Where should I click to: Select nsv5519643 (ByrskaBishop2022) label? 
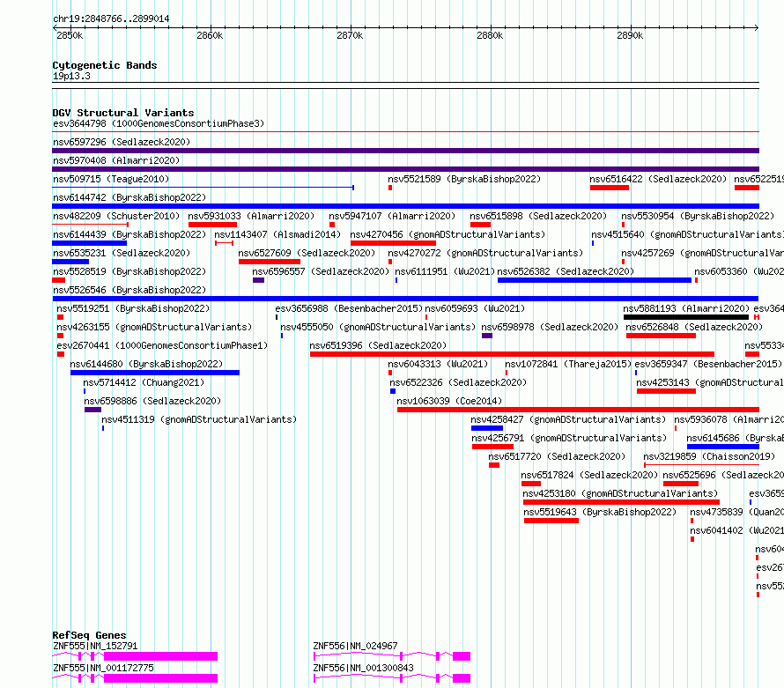[x=600, y=512]
